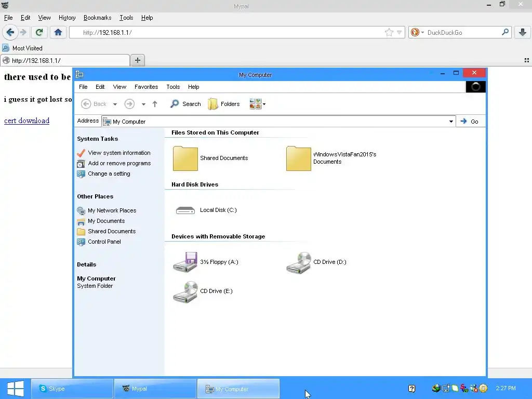This screenshot has width=532, height=399.
Task: Toggle the Folders pane
Action: tap(224, 104)
